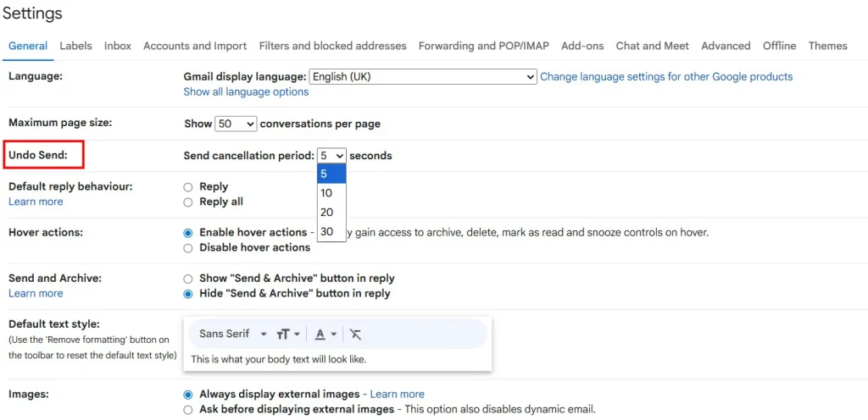Click the Maximum page size label

pyautogui.click(x=60, y=122)
